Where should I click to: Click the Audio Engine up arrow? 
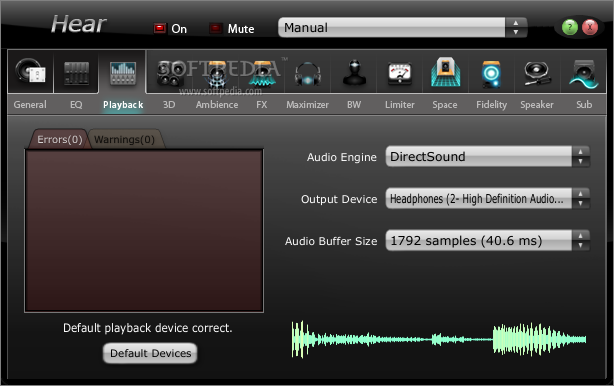pyautogui.click(x=581, y=152)
